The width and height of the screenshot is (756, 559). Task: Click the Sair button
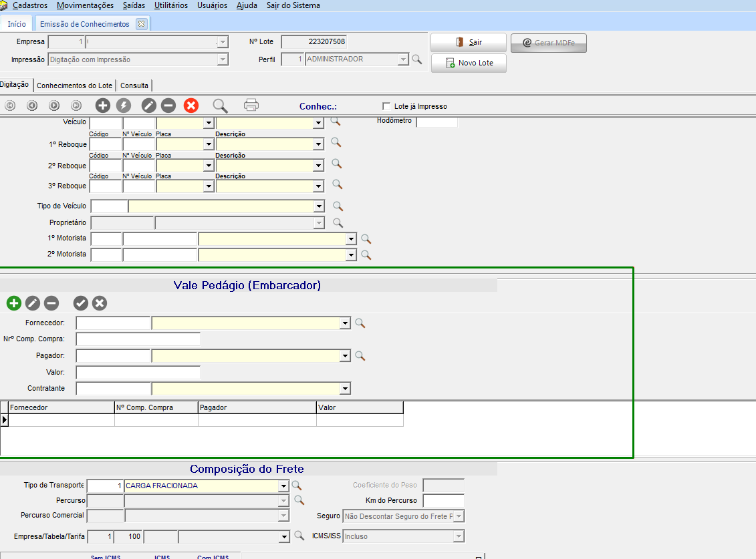click(469, 42)
